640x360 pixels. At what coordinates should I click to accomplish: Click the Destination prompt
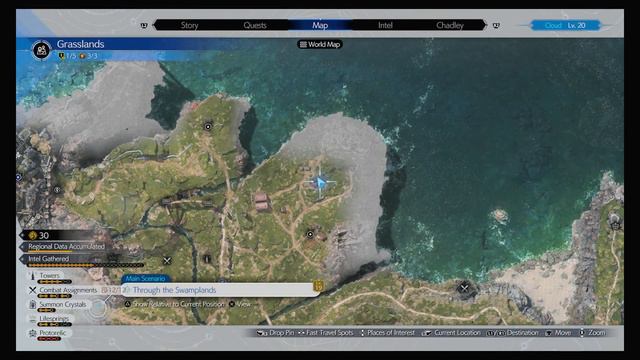pos(513,333)
